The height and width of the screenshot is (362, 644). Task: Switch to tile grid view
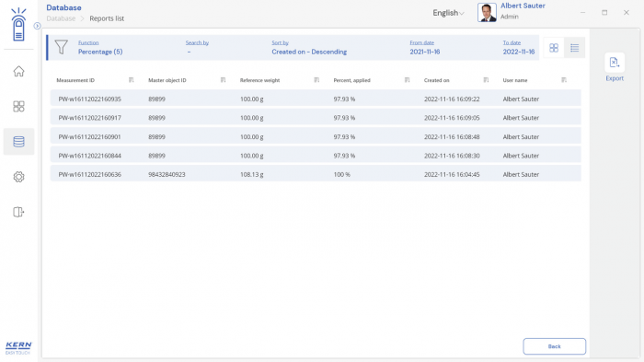554,48
